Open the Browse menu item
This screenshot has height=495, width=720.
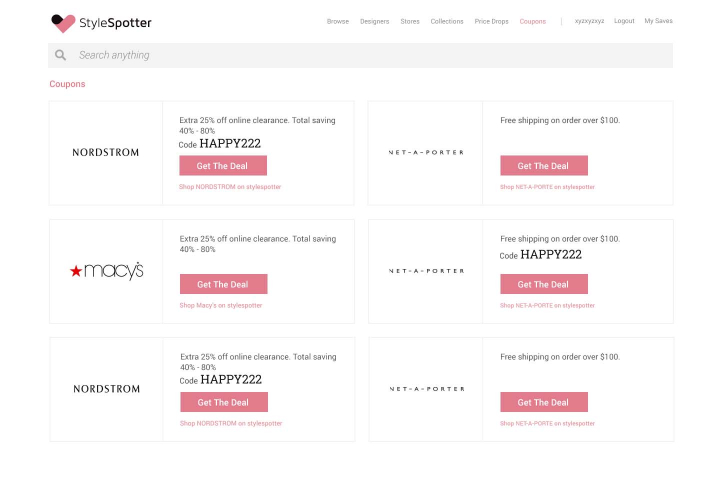pos(338,21)
